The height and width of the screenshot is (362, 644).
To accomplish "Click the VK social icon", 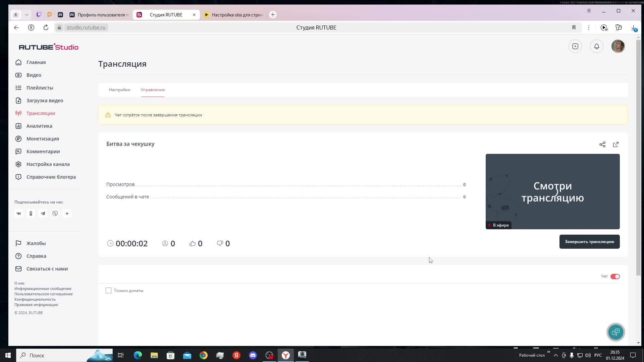I will [19, 214].
